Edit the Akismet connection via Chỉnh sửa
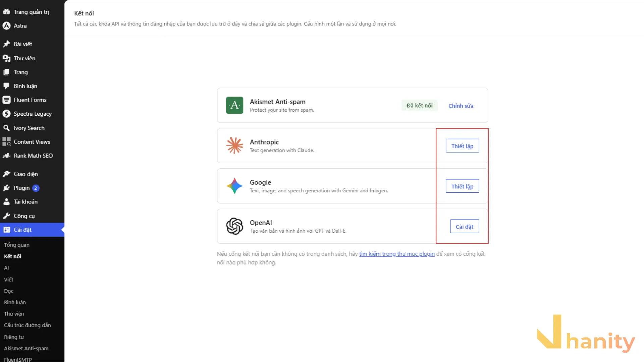This screenshot has width=644, height=362. coord(461,106)
